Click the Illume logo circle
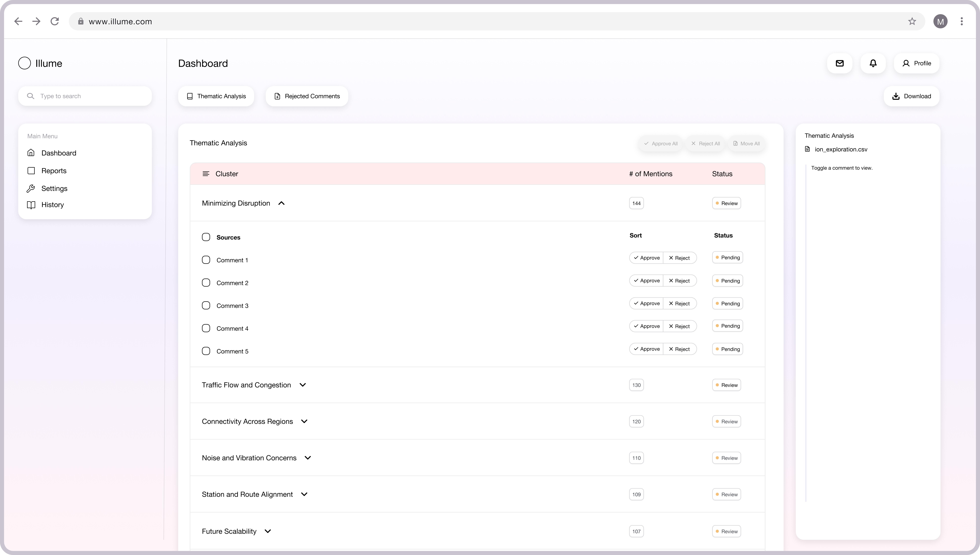Viewport: 980px width, 555px height. point(24,63)
